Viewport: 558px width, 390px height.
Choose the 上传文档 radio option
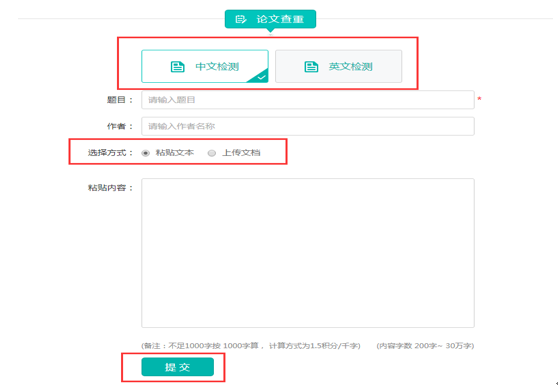[212, 153]
